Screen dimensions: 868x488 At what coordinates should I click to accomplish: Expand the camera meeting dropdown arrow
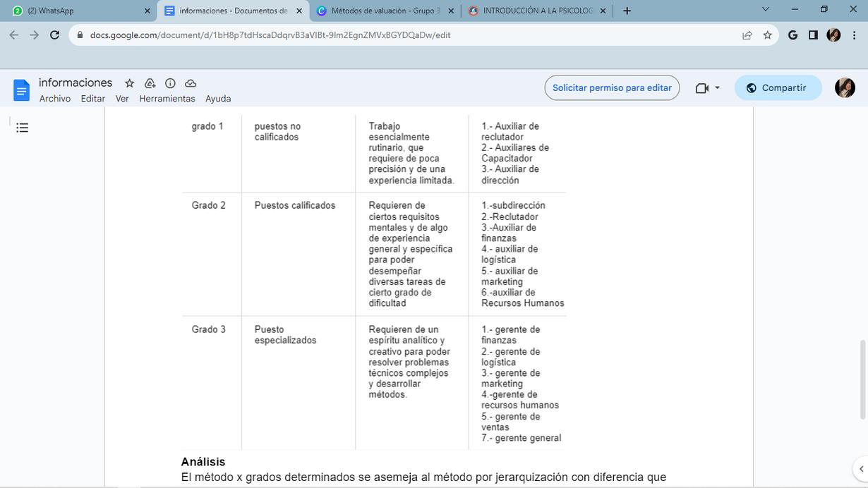point(718,88)
